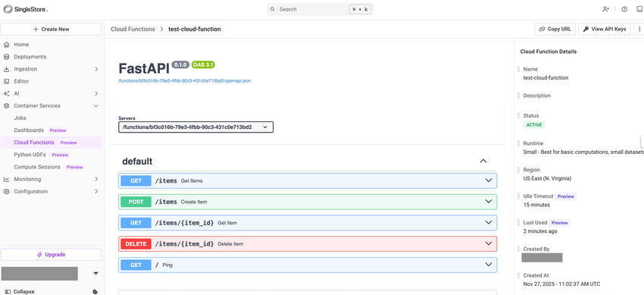Open the notifications panel icon
Image resolution: width=644 pixels, height=295 pixels.
coord(639,9)
